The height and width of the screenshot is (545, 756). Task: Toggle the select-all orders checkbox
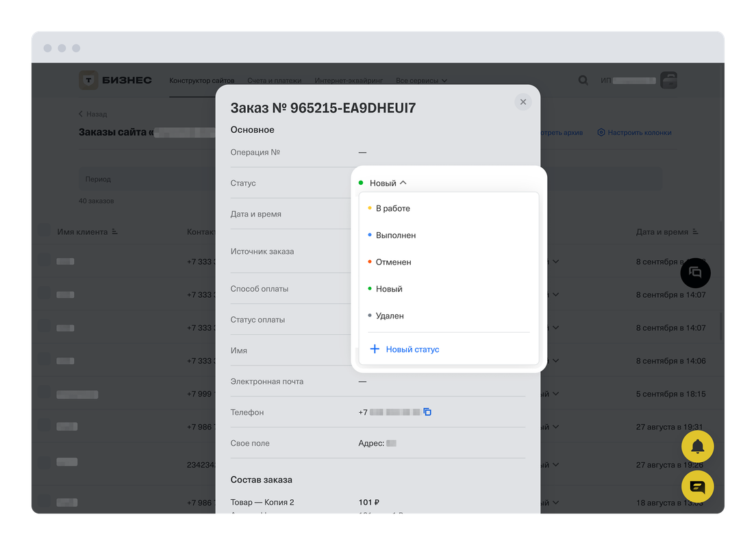tap(44, 231)
